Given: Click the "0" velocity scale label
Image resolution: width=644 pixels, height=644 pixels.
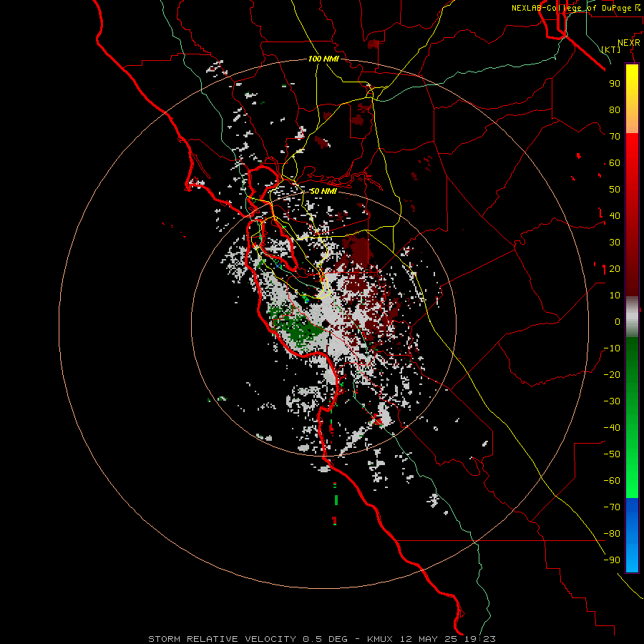Looking at the screenshot, I should (x=618, y=321).
